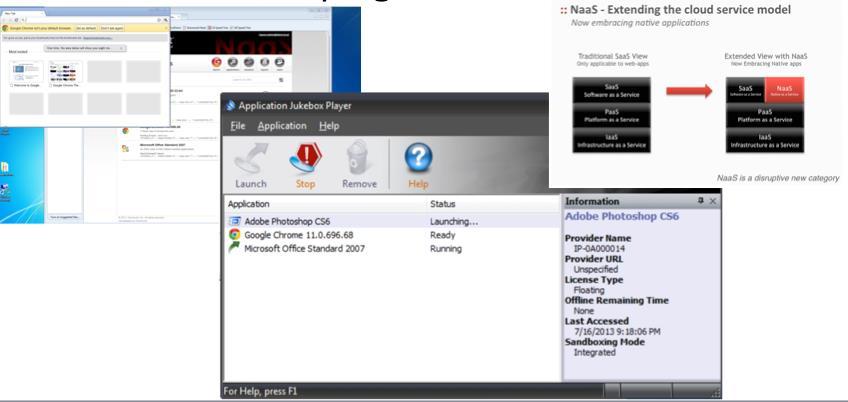
Task: Click the last accessed value 7/16/2013 9:18:06 PM
Action: click(617, 332)
